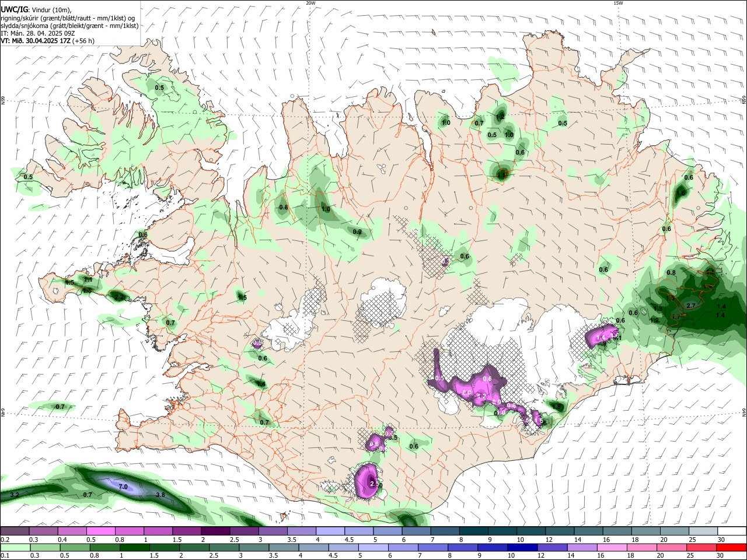Click the 3.2 precipitation value label
Screen dimensions: 747x560
pos(15,495)
